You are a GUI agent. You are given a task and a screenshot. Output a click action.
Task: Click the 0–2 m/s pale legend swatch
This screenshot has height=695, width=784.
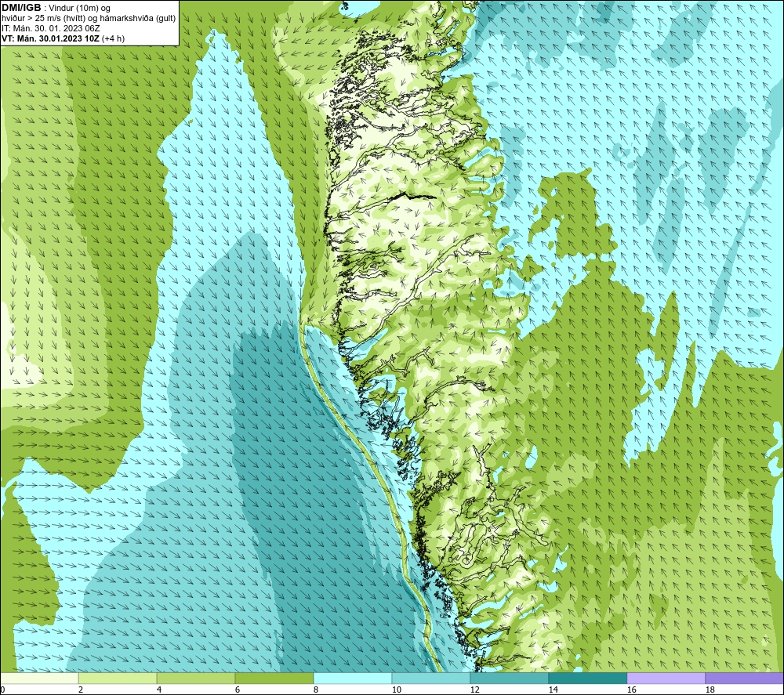[x=39, y=678]
